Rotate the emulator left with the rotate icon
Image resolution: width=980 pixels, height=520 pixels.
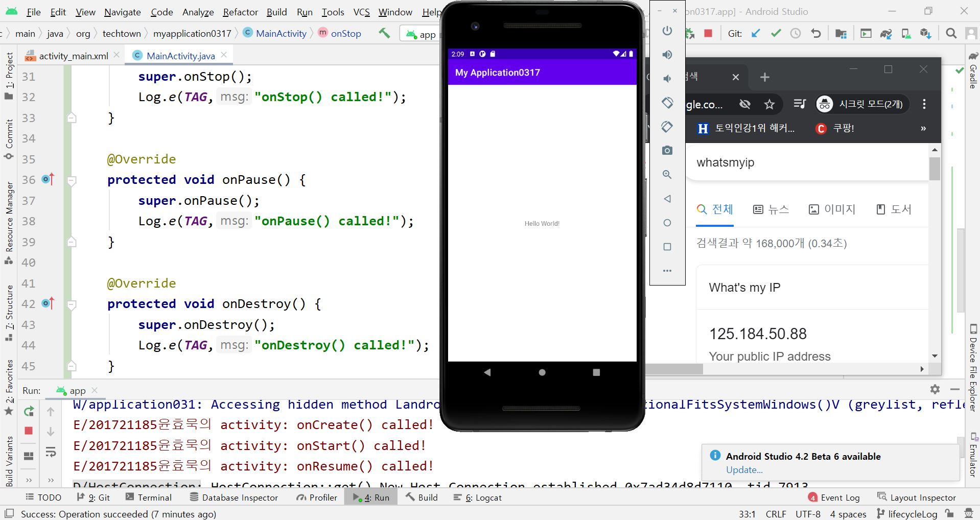(667, 103)
